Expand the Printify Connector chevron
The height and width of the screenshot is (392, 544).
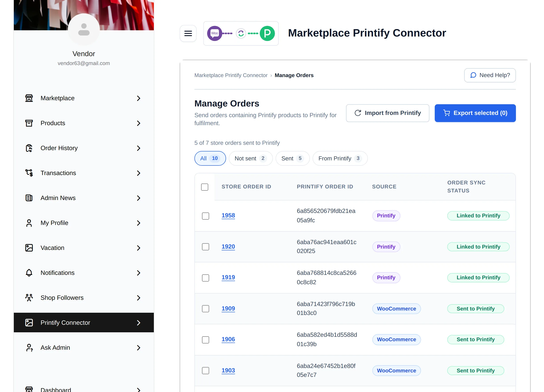138,323
